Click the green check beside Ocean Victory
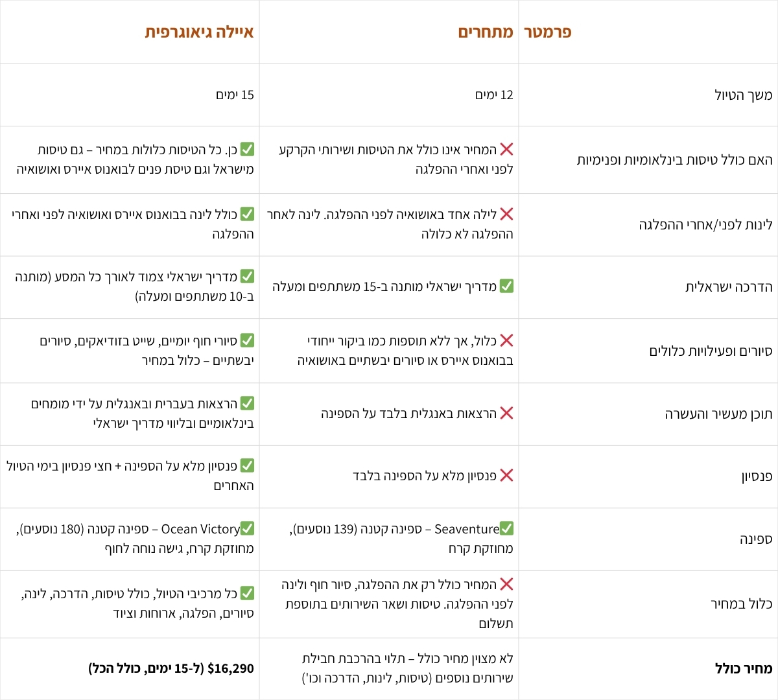 pyautogui.click(x=247, y=529)
